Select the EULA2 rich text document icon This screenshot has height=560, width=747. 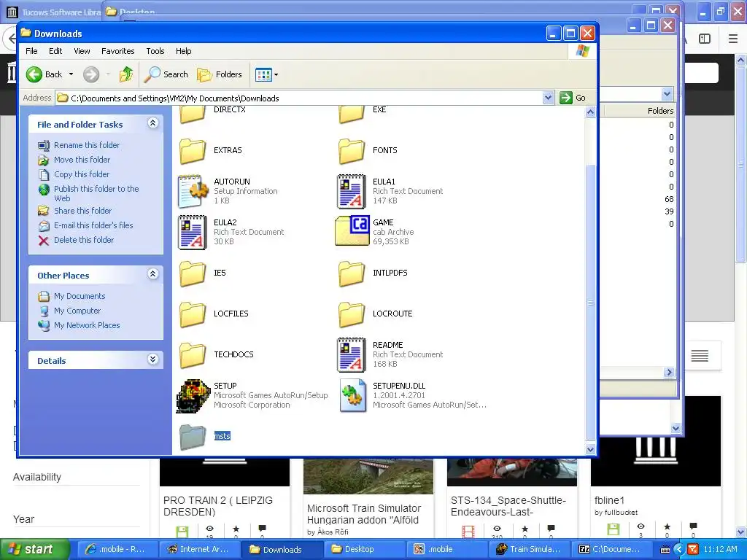(x=193, y=233)
